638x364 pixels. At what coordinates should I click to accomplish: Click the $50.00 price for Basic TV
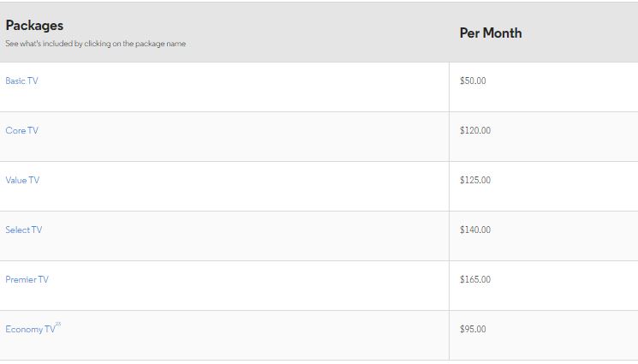click(x=473, y=81)
